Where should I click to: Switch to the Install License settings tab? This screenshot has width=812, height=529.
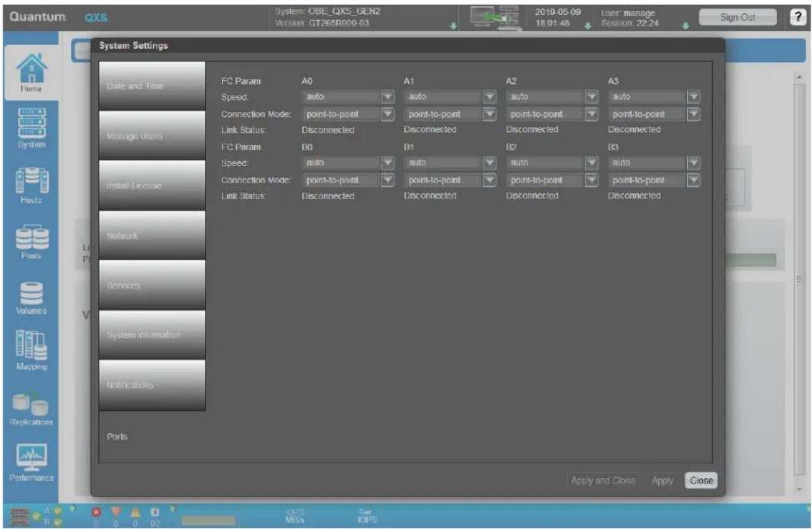point(152,185)
